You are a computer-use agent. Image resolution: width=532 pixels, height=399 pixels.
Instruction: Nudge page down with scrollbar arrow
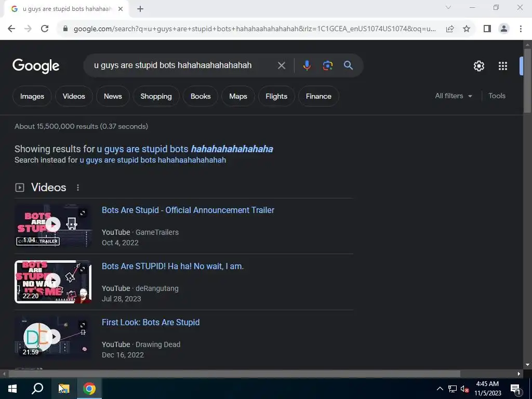pos(527,365)
